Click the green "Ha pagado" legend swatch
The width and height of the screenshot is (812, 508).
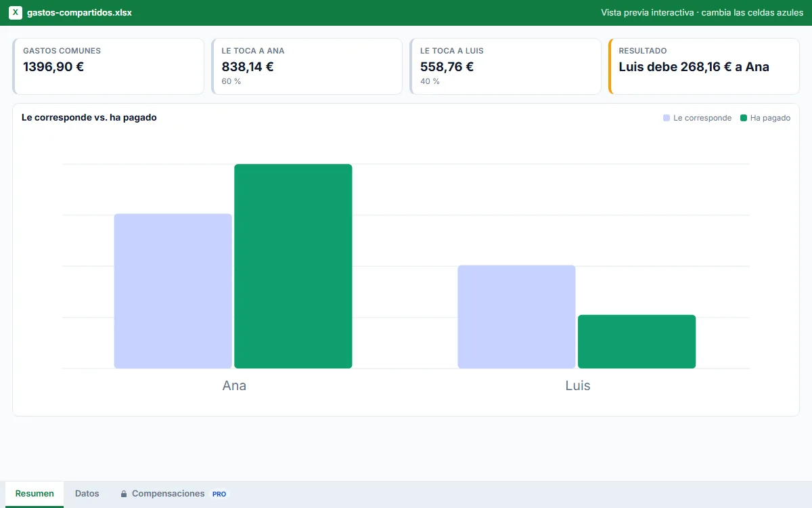tap(744, 118)
